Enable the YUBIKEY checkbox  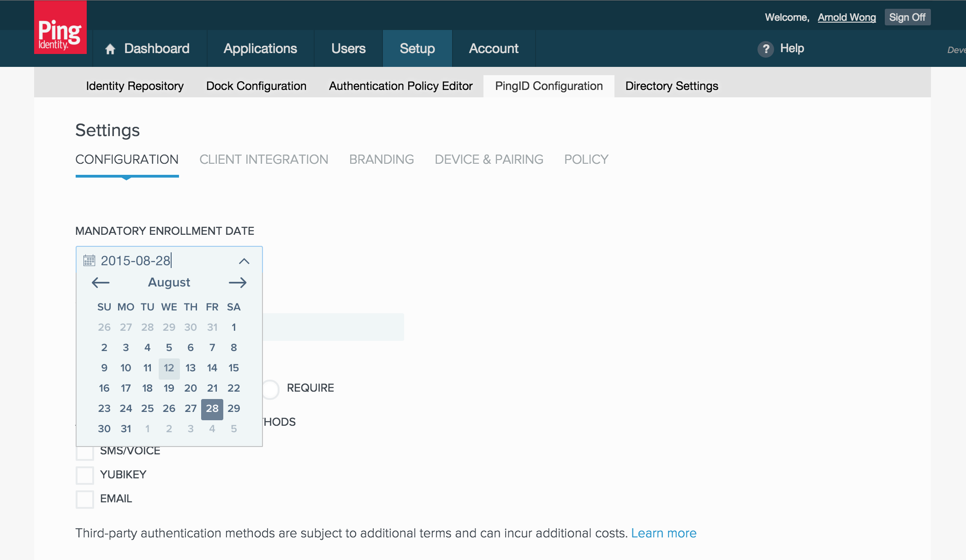[85, 475]
